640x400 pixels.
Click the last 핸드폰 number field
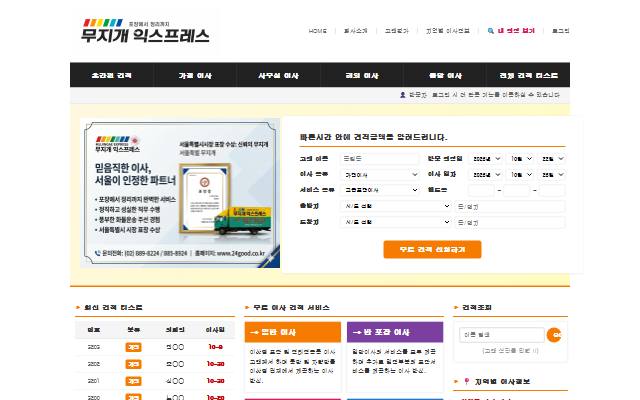552,190
